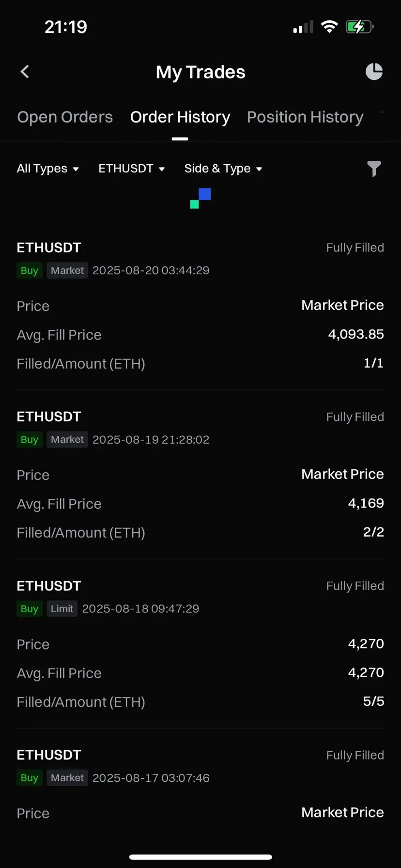Tap the Buy tag on 2025-08-17 order
Screen dimensions: 401x868
pos(30,778)
